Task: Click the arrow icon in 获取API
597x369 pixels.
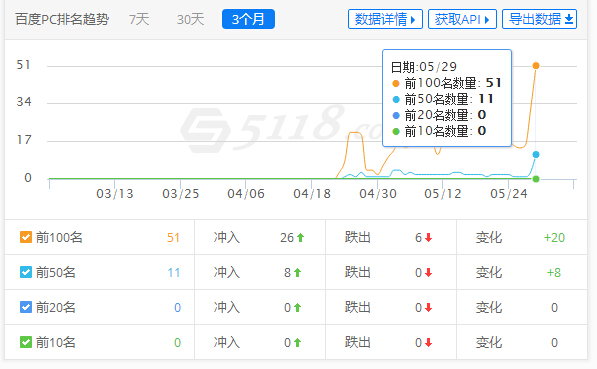Action: (487, 19)
